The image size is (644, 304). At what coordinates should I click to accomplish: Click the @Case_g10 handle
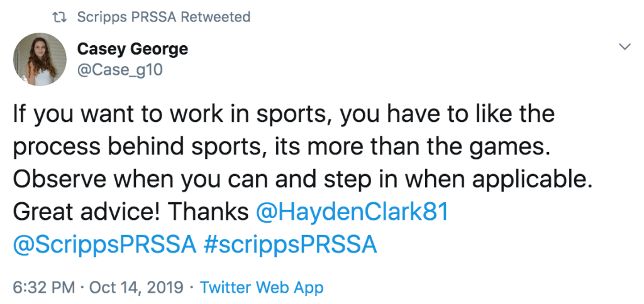119,70
